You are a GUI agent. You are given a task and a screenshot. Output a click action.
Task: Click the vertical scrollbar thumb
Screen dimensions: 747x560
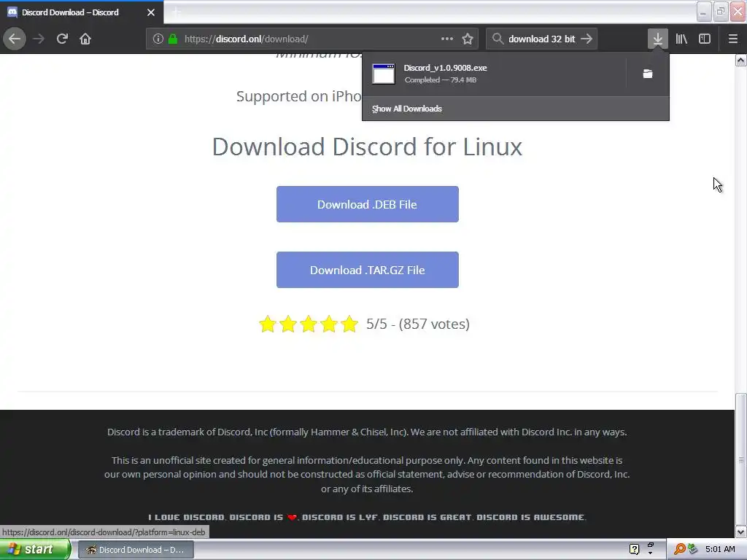click(741, 459)
